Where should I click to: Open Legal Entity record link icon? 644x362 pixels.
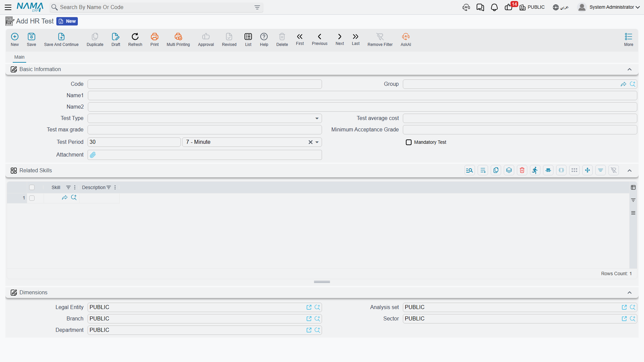(309, 307)
